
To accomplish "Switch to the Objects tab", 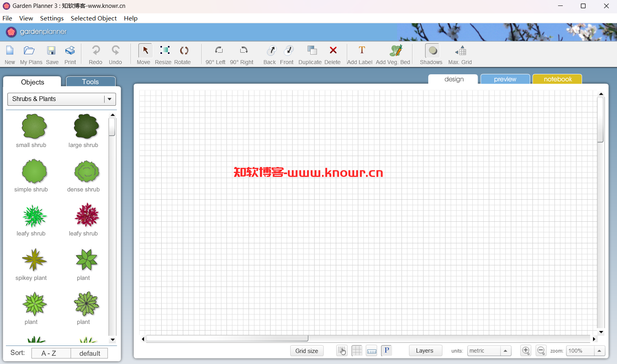I will (32, 82).
